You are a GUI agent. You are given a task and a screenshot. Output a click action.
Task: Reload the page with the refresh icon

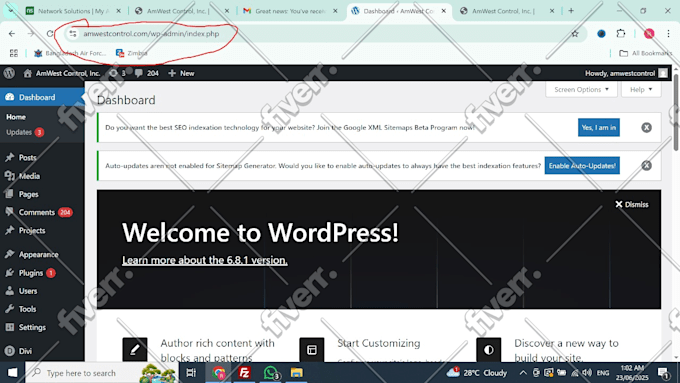pyautogui.click(x=50, y=33)
